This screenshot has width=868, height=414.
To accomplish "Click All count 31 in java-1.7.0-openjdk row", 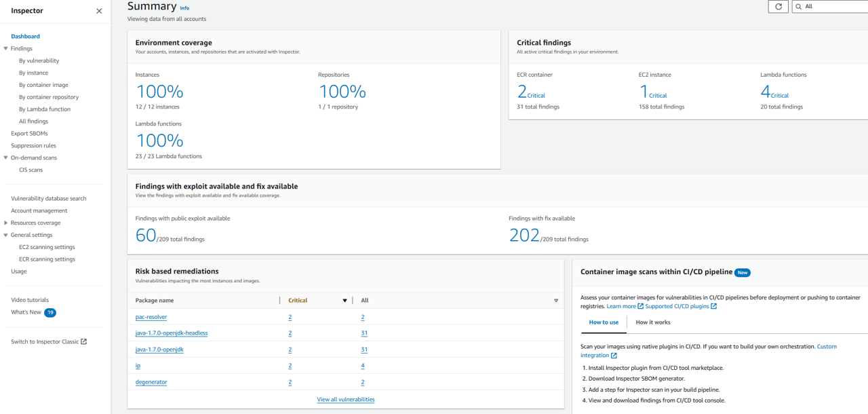I will [364, 350].
